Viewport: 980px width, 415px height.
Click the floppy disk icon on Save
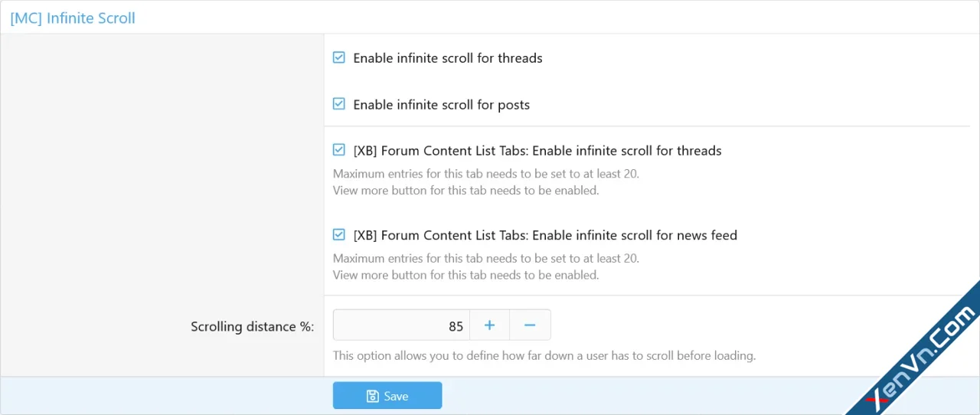[x=373, y=396]
